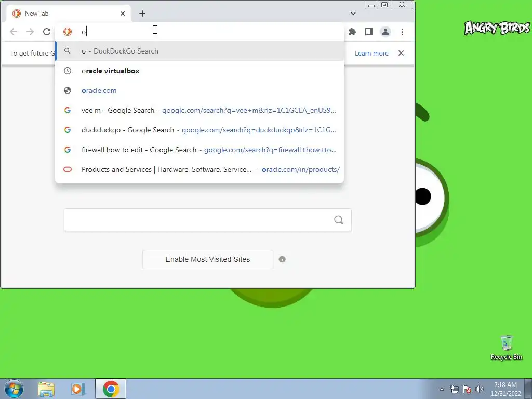Screen dimensions: 532x399
Task: Select the Recycle Bin desktop icon
Action: tap(507, 348)
